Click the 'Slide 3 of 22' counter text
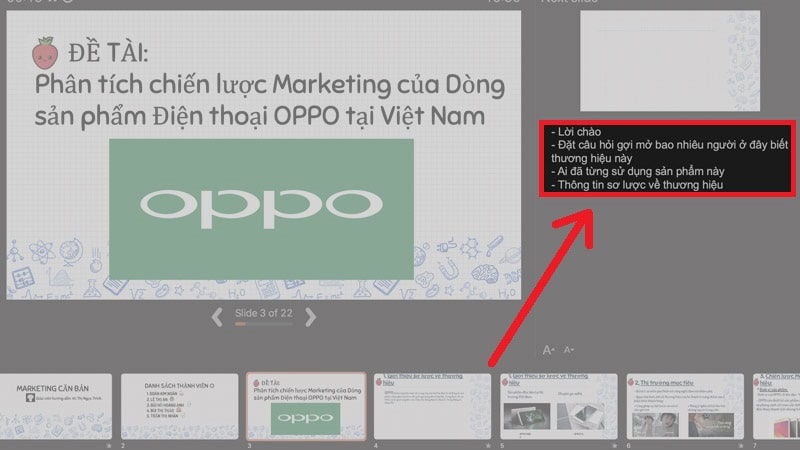Viewport: 800px width, 450px height. coord(264,313)
